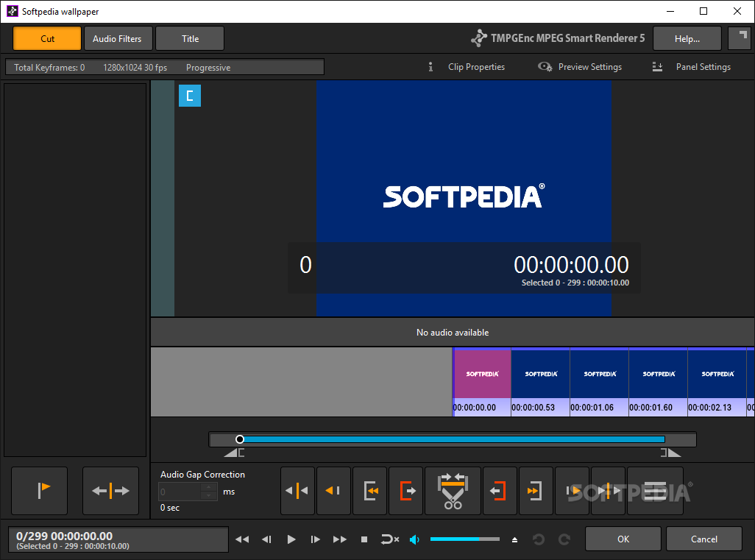The width and height of the screenshot is (755, 560).
Task: Click the Total Keyframes: 0 text
Action: pos(49,68)
